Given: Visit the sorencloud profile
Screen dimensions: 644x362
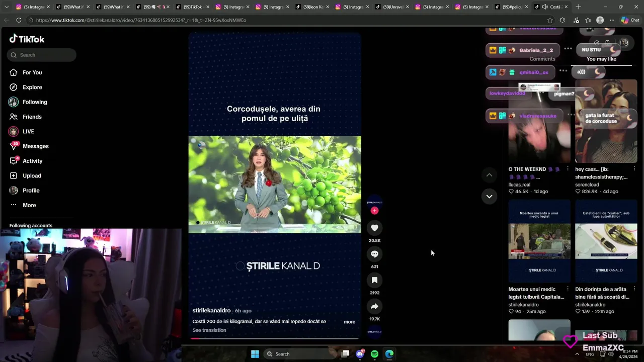Looking at the screenshot, I should tap(587, 185).
